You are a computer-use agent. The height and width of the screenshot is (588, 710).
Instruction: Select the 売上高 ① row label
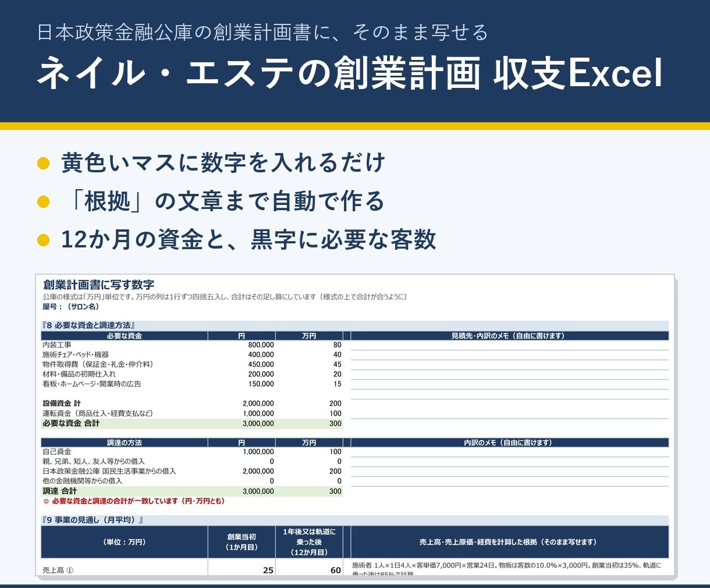58,571
